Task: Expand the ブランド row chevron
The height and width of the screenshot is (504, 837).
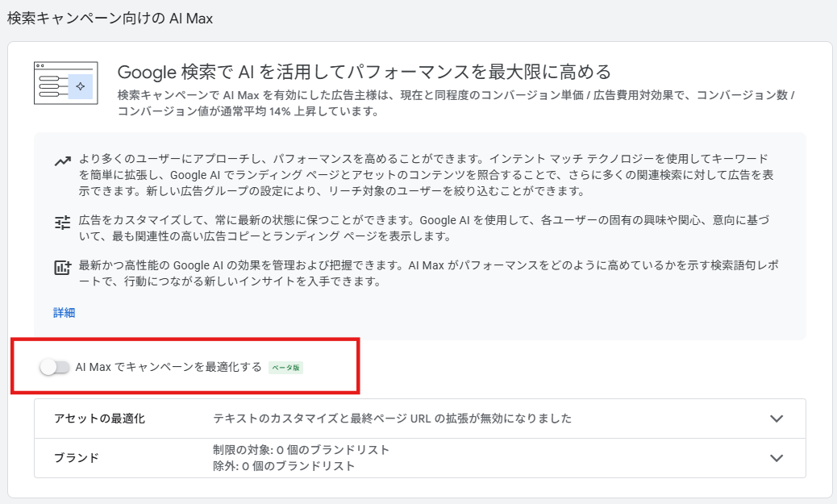Action: (x=777, y=458)
